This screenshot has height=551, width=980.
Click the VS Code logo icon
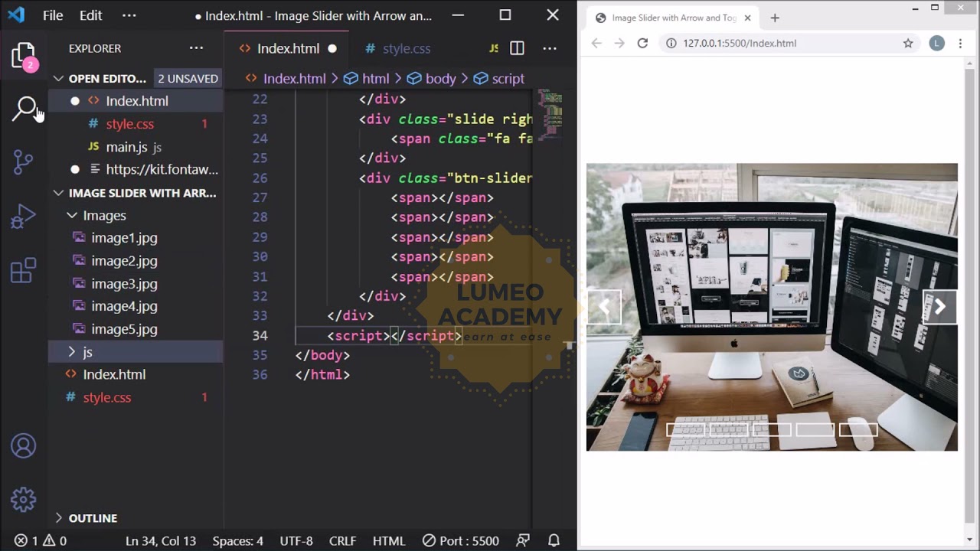click(16, 15)
